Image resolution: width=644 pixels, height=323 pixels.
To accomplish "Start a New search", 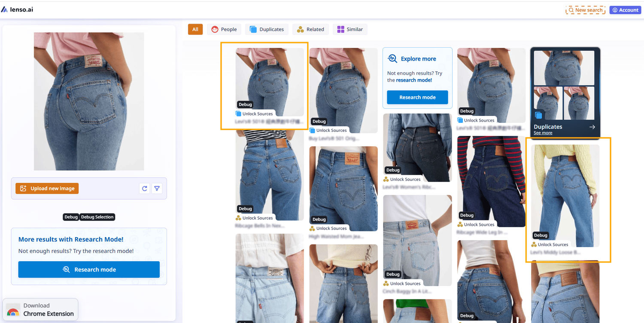I will [586, 10].
